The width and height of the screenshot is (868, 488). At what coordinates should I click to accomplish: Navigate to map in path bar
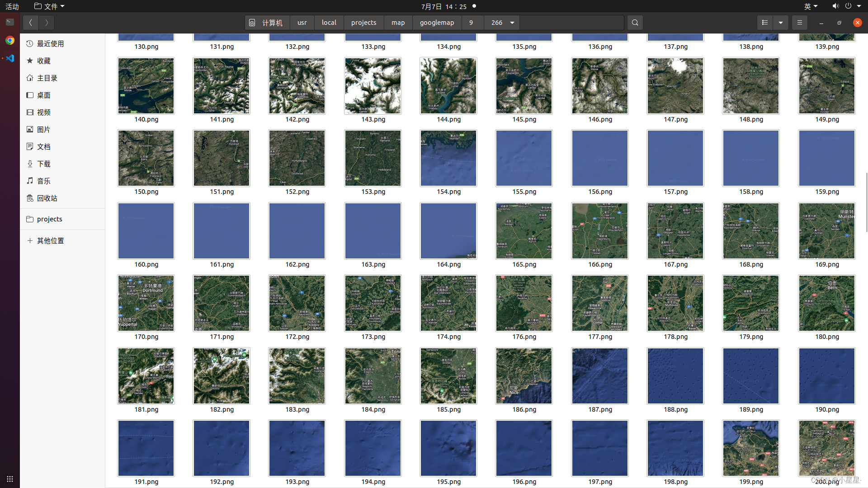point(398,23)
